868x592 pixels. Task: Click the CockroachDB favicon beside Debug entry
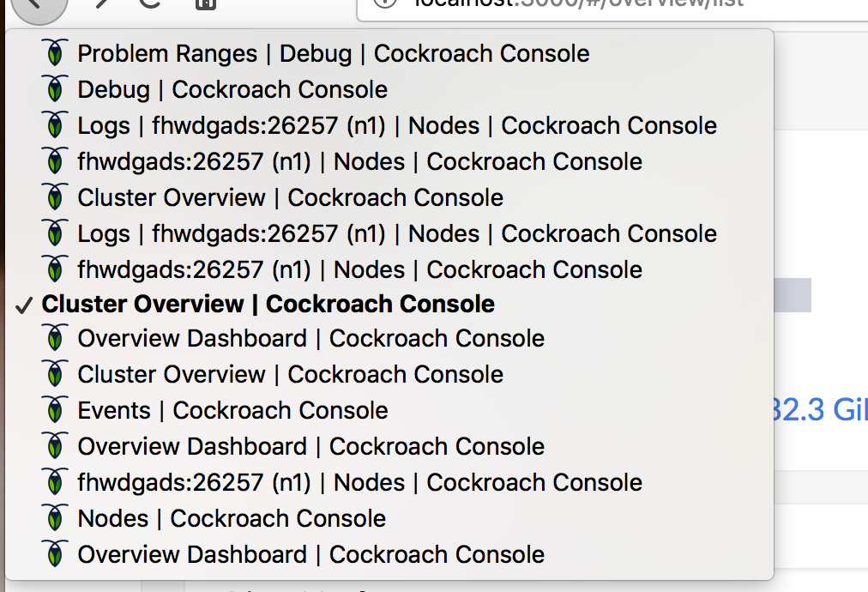point(55,88)
